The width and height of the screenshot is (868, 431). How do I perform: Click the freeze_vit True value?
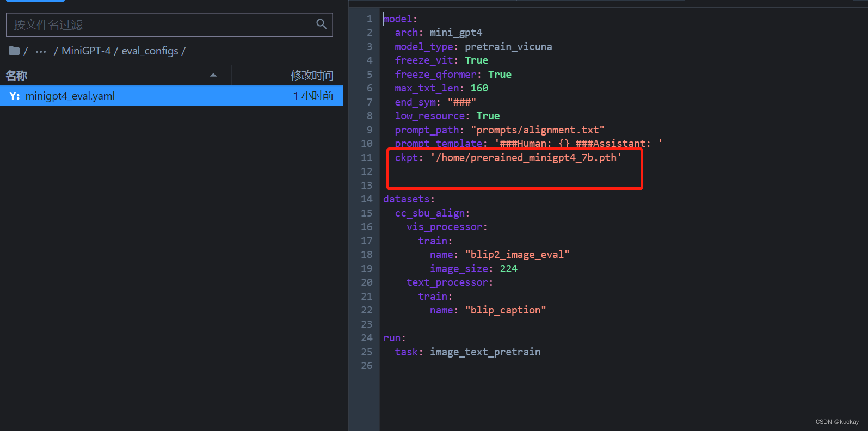point(476,60)
